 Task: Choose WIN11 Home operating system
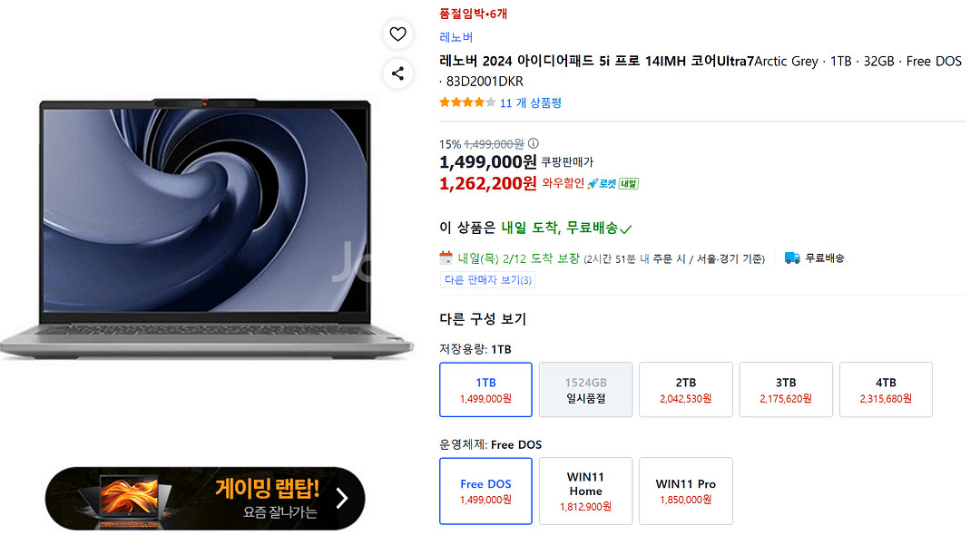pyautogui.click(x=585, y=491)
